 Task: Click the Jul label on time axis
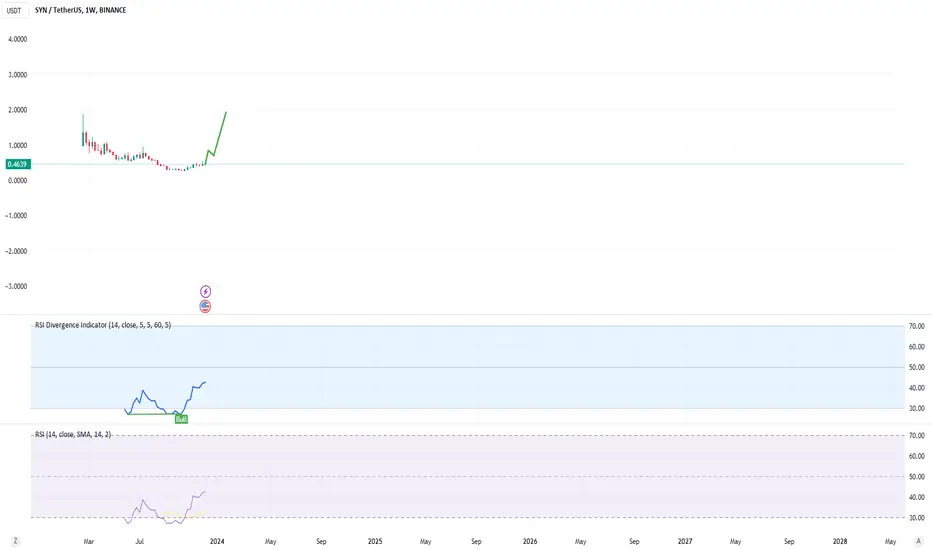click(140, 541)
